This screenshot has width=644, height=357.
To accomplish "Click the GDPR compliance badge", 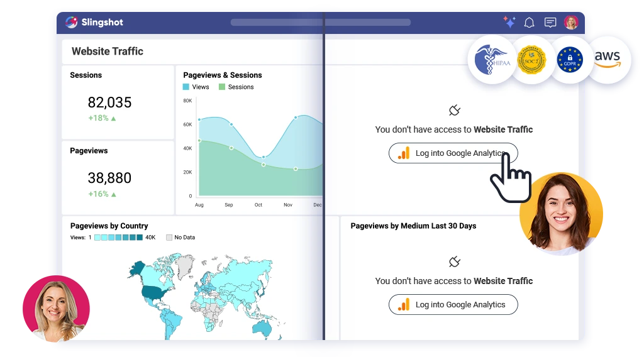I will (570, 60).
